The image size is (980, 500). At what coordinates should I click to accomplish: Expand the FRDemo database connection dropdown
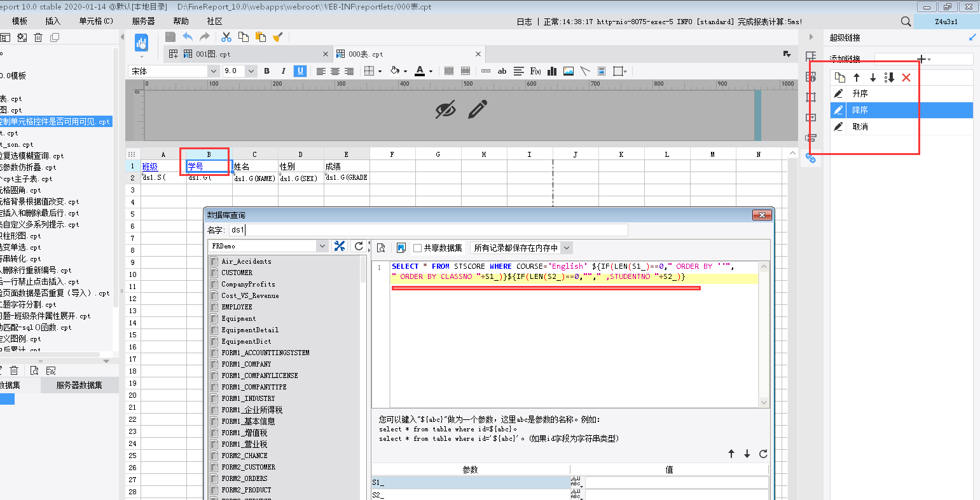tap(322, 247)
